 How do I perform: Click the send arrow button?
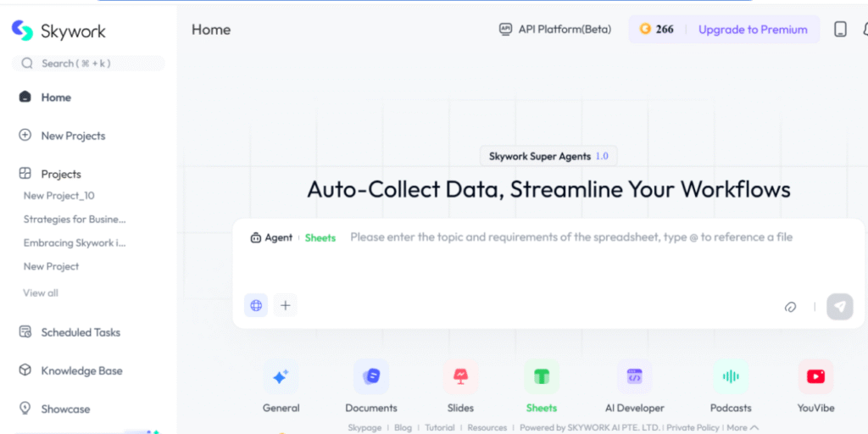pyautogui.click(x=839, y=306)
